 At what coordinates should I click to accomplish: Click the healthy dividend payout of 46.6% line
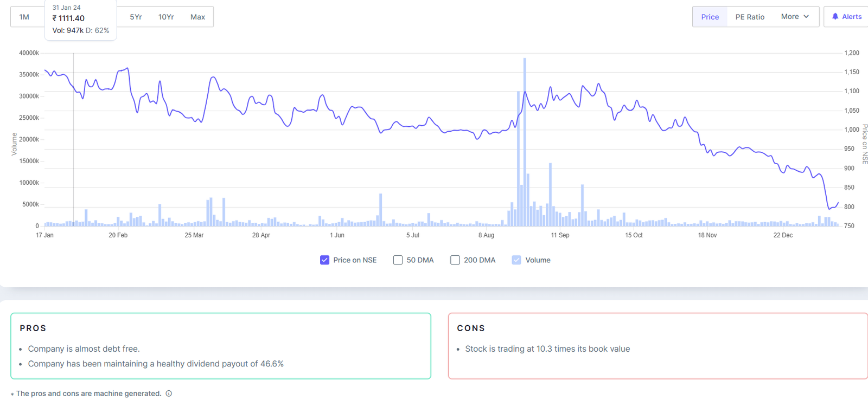coord(156,364)
